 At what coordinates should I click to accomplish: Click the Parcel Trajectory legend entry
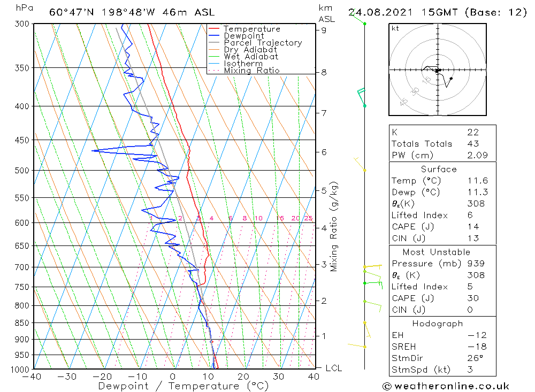(255, 43)
